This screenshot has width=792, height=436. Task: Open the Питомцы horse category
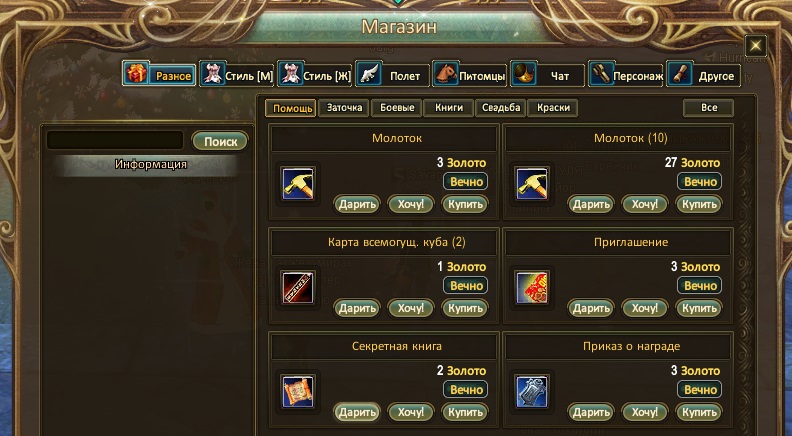pyautogui.click(x=469, y=75)
